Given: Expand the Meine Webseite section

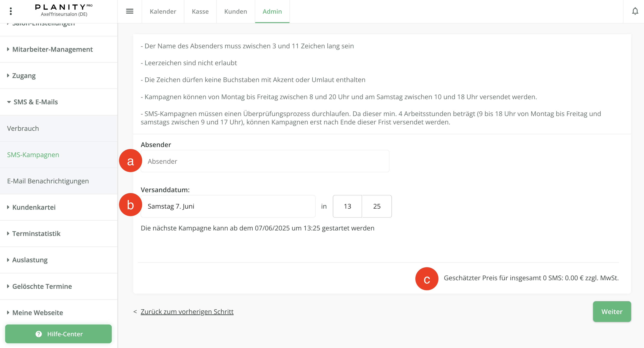Looking at the screenshot, I should click(37, 312).
